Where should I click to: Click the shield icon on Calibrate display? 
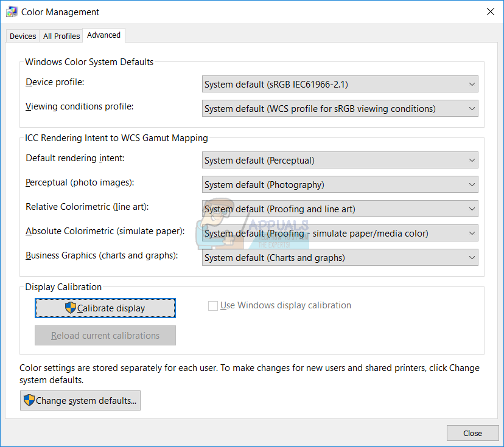pyautogui.click(x=71, y=308)
